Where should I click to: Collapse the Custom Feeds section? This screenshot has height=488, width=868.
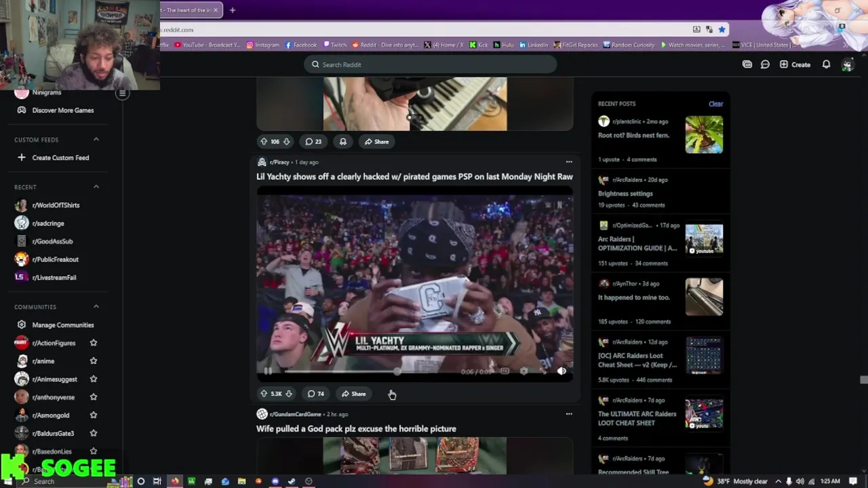[x=96, y=140]
